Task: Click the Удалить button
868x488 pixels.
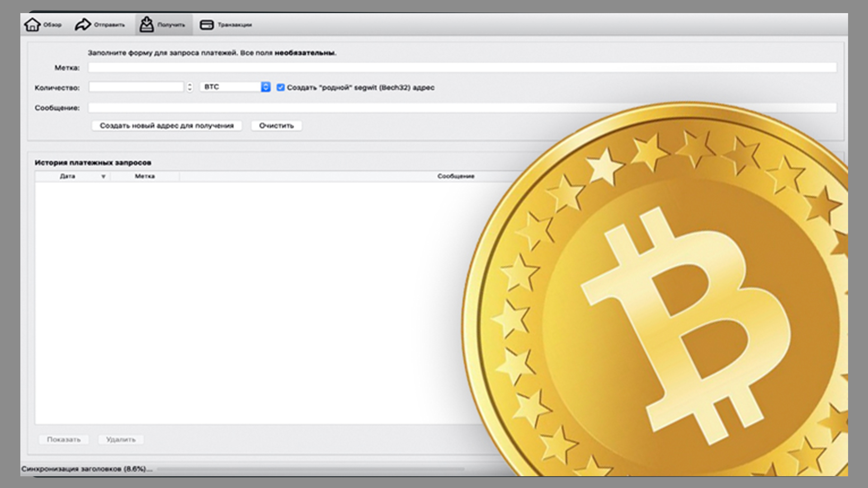Action: click(x=121, y=439)
